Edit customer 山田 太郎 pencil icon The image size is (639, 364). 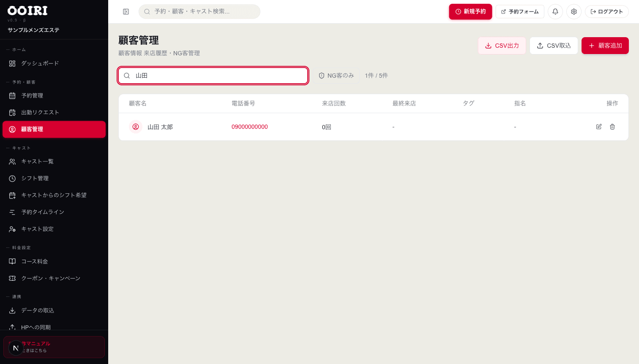coord(599,127)
